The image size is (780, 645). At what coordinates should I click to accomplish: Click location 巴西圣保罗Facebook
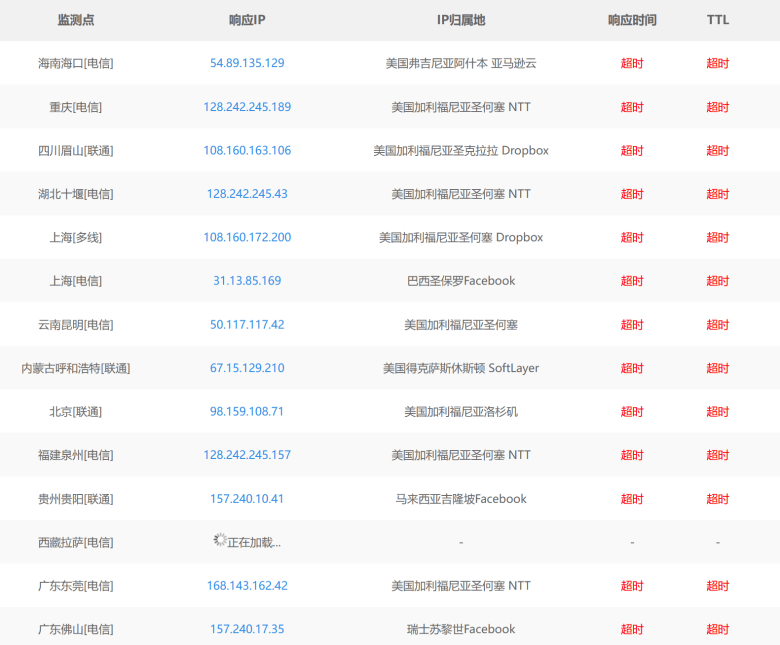point(461,281)
